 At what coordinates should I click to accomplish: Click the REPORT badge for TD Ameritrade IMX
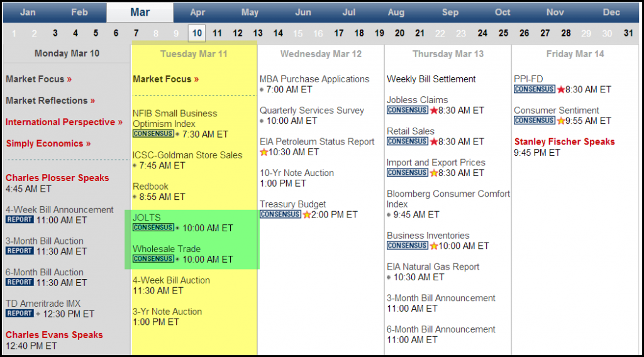pos(19,313)
